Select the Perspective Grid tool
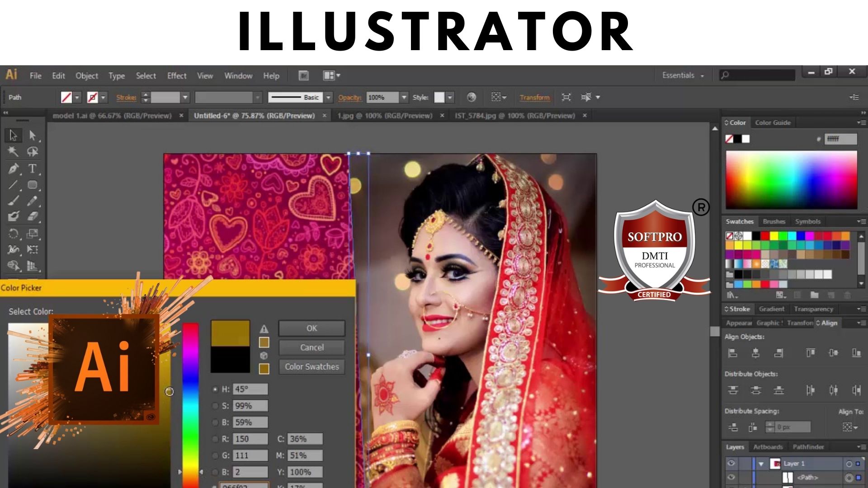The width and height of the screenshot is (868, 488). [x=32, y=265]
